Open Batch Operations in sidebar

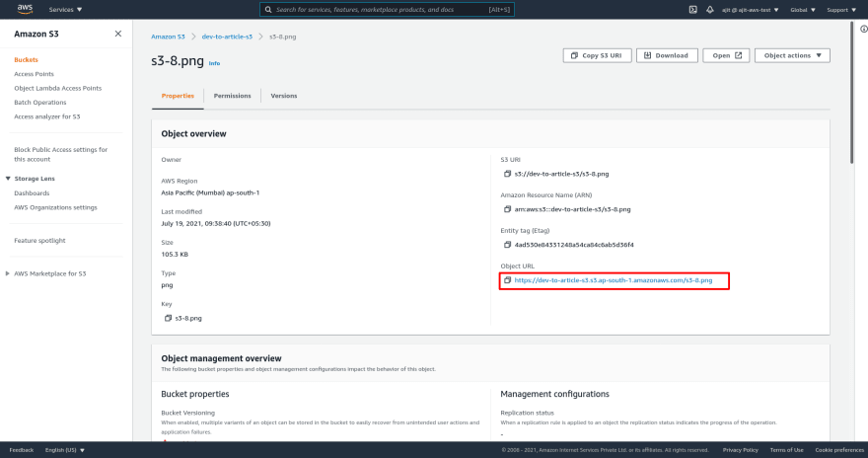point(39,103)
